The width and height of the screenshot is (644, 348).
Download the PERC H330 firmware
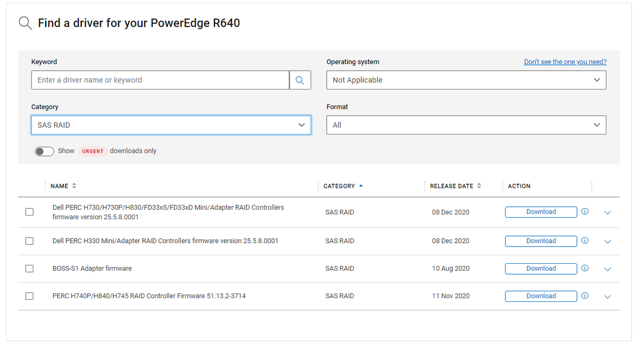(541, 241)
